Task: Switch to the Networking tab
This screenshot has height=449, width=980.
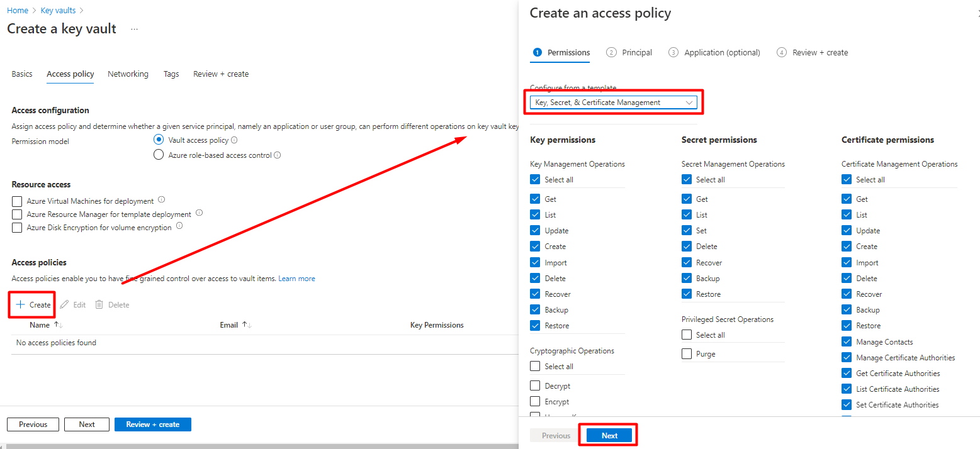Action: pyautogui.click(x=128, y=74)
